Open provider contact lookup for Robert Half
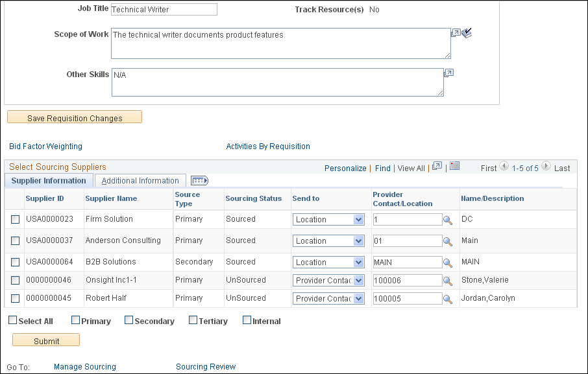Image resolution: width=588 pixels, height=374 pixels. [447, 298]
